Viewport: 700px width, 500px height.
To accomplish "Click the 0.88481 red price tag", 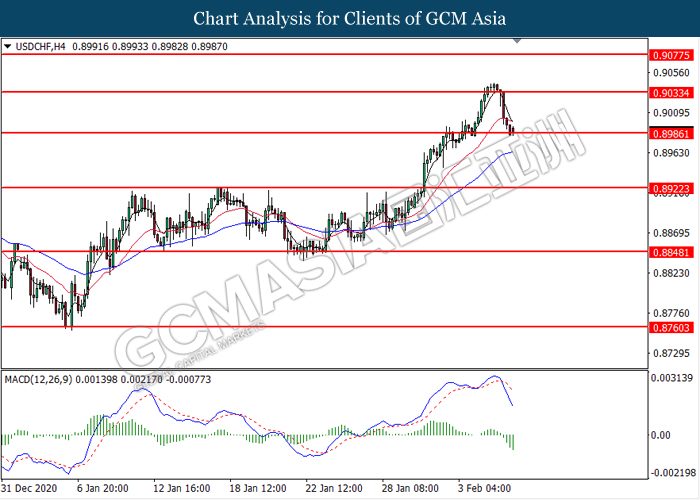I will pyautogui.click(x=668, y=251).
